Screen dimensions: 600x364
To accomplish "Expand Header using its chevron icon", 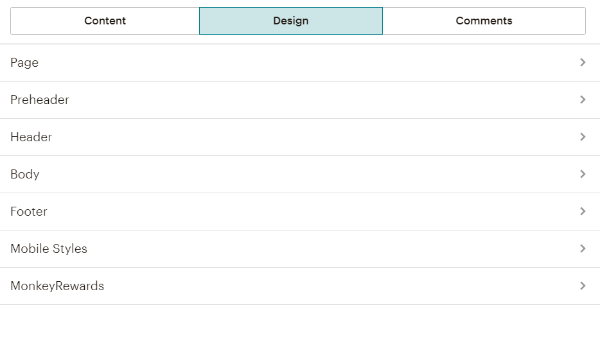I will [583, 137].
